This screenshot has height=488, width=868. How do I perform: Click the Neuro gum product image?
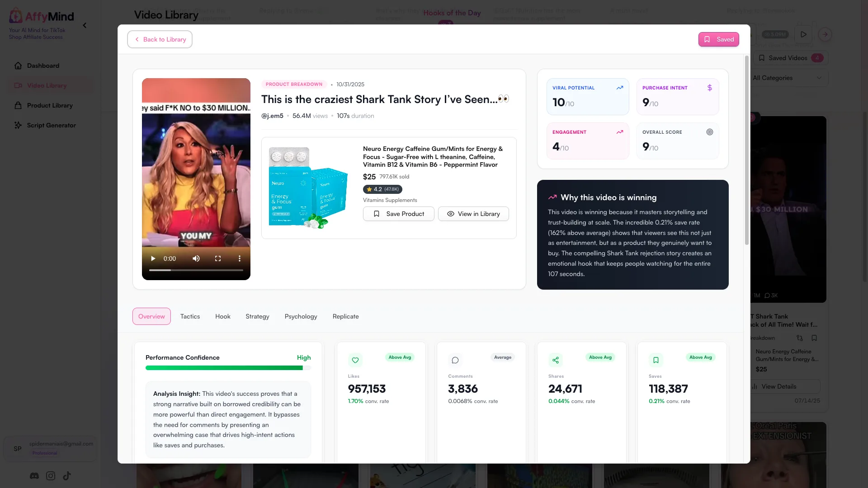click(309, 188)
